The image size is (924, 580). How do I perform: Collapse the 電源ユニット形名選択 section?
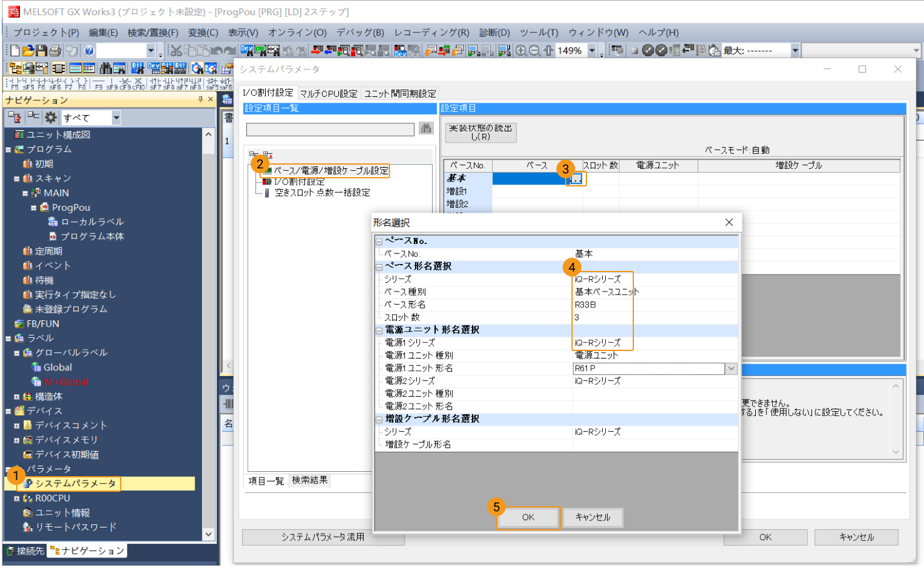(379, 330)
